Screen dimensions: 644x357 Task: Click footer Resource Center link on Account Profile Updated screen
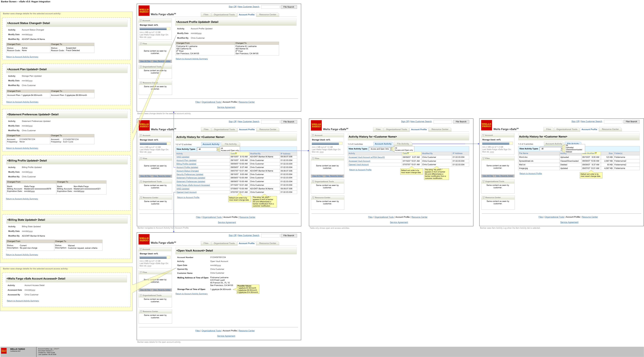246,102
